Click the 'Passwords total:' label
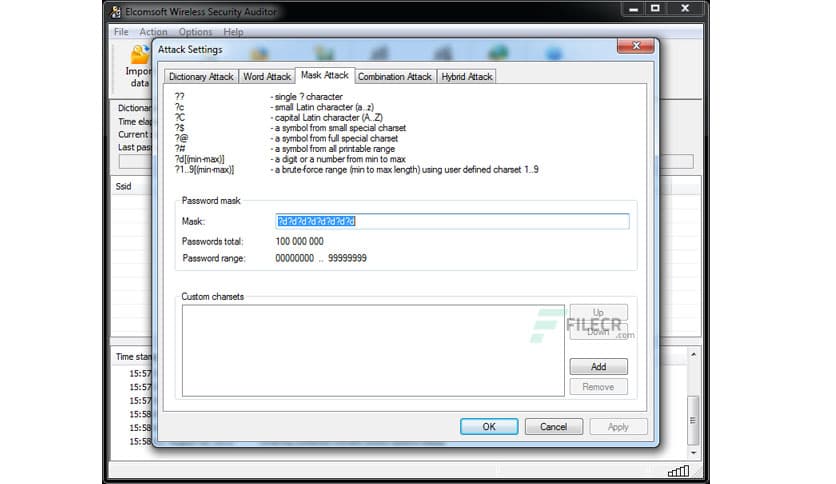 (212, 241)
